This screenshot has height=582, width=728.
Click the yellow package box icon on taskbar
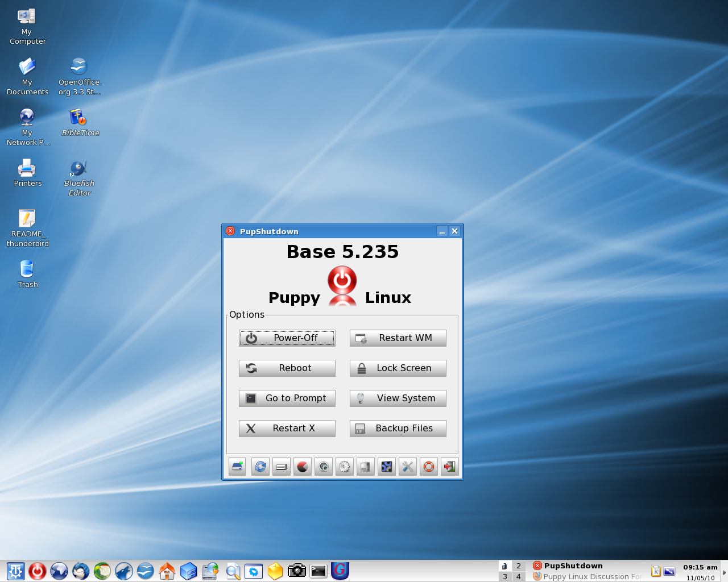(x=275, y=571)
